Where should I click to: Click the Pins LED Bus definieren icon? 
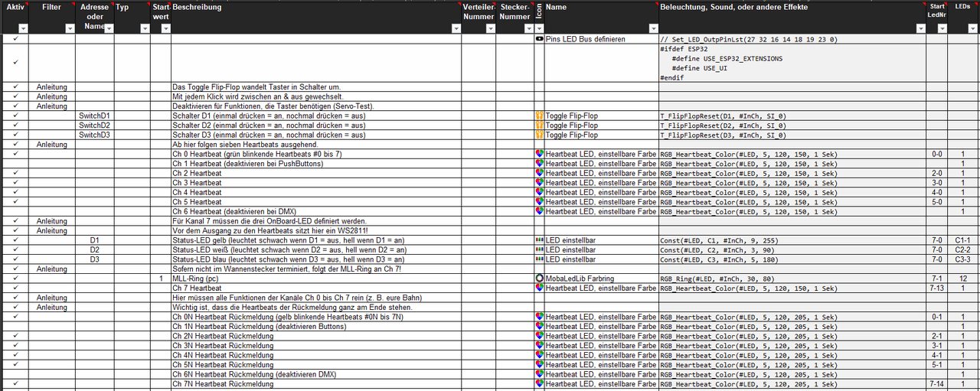[539, 38]
